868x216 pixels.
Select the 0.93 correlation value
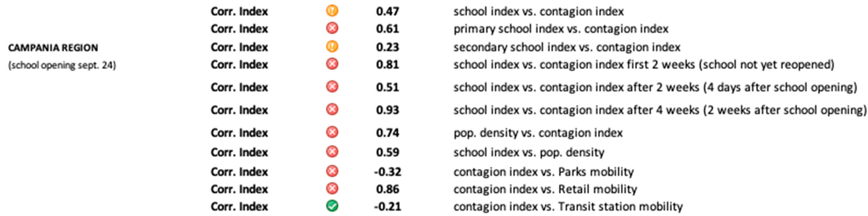(x=388, y=110)
